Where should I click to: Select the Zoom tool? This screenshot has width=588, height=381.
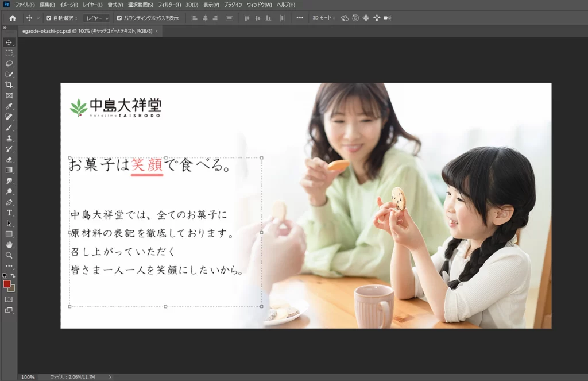(9, 255)
